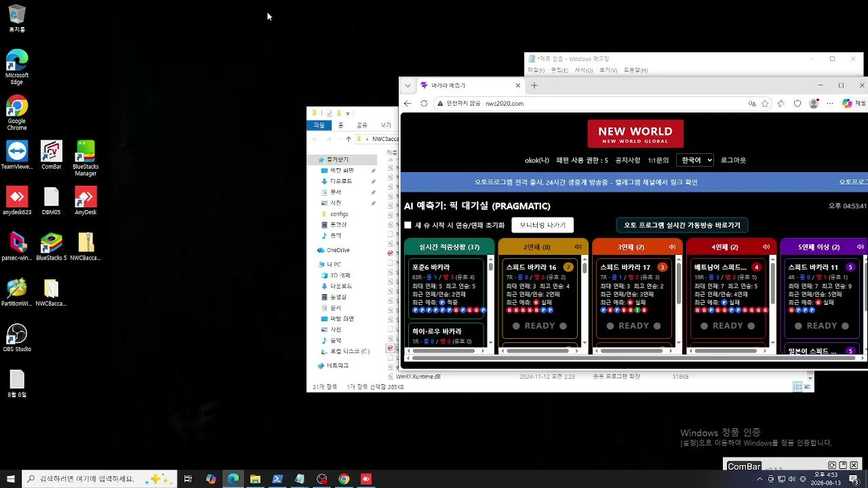Click the 모니터링 나가기 button
Image resolution: width=868 pixels, height=488 pixels.
pos(542,225)
